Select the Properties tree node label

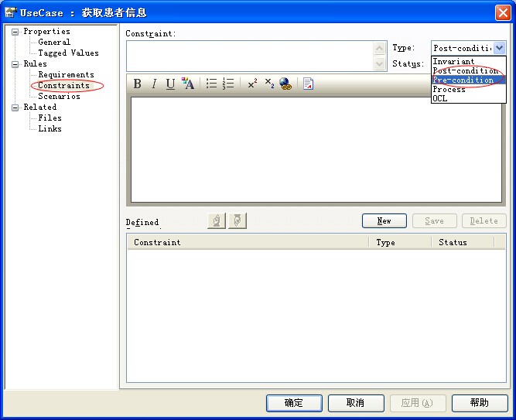point(46,32)
